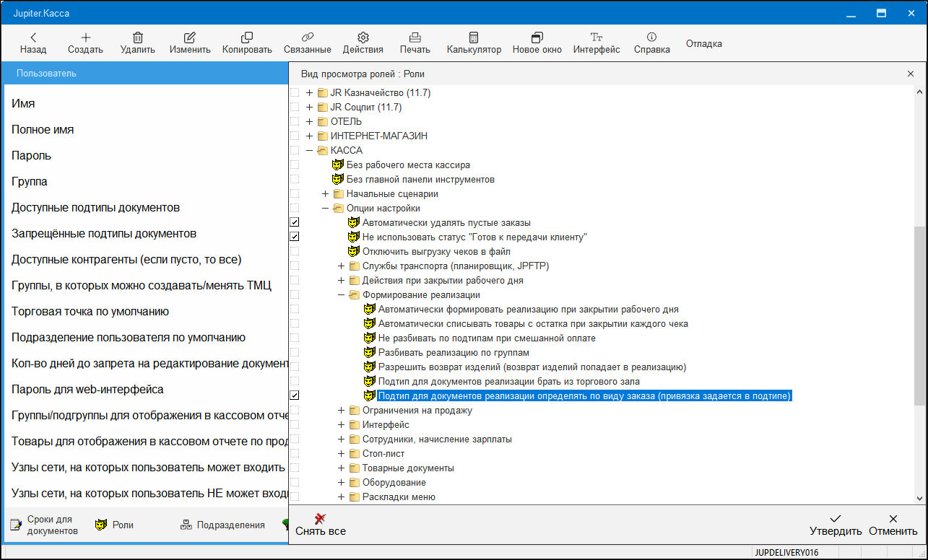Expand the Ограничения на продажу folder
928x560 pixels.
[342, 410]
